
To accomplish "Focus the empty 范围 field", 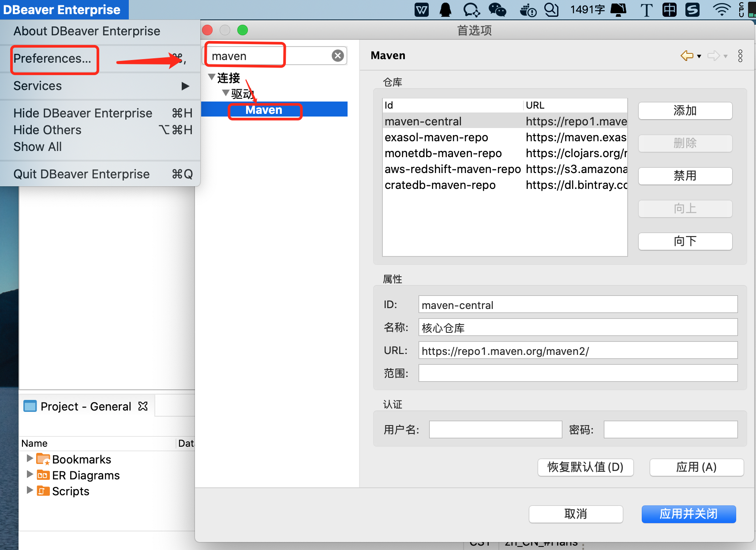I will pyautogui.click(x=578, y=373).
